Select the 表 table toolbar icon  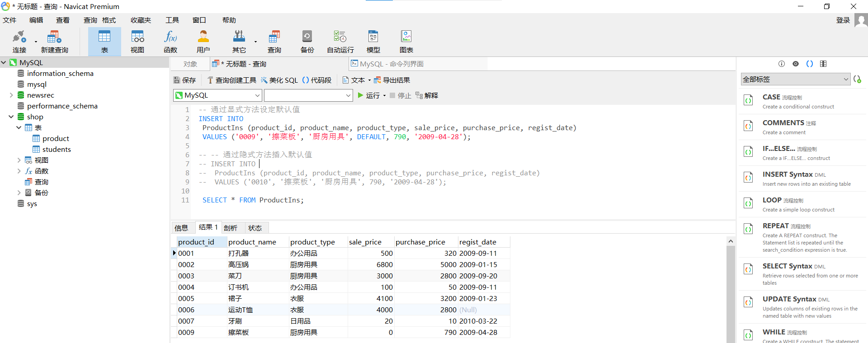pos(104,42)
